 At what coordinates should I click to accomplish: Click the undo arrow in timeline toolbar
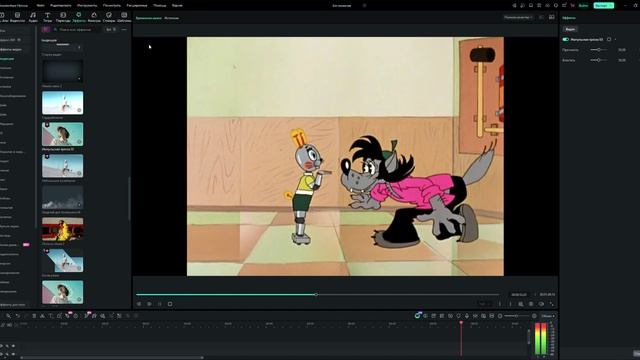[x=17, y=316]
